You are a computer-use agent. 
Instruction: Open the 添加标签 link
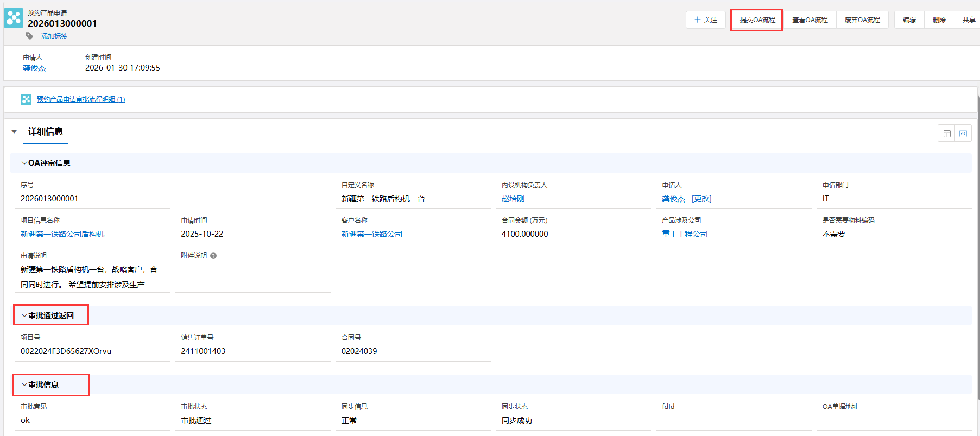tap(54, 36)
